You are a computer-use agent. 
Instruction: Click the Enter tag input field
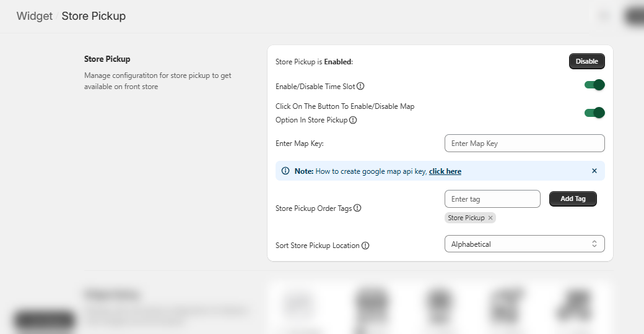(x=492, y=199)
